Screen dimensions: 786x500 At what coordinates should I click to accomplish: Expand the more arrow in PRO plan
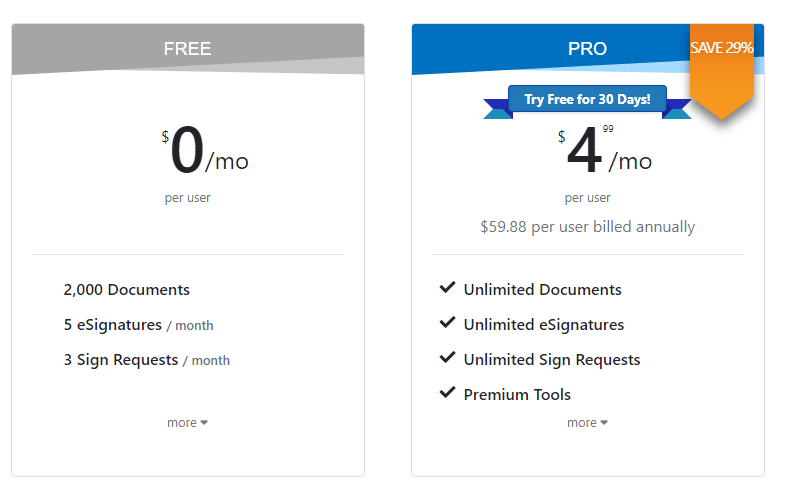[x=604, y=423]
